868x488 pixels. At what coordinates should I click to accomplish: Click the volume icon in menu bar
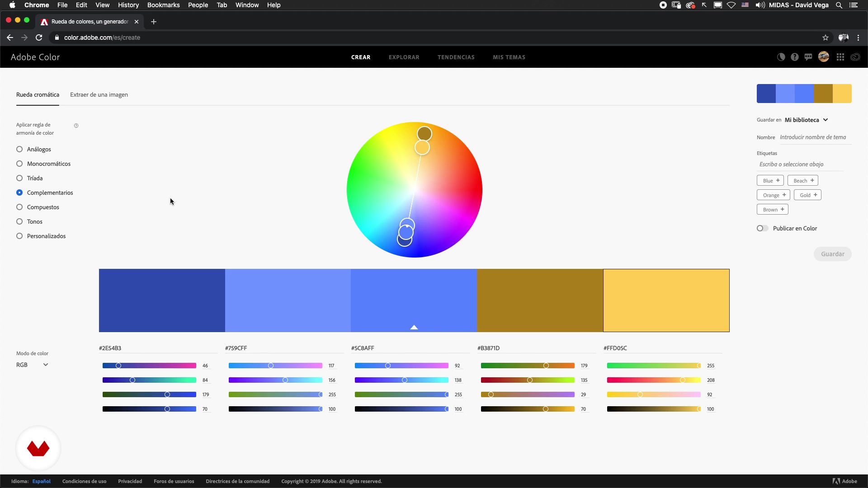point(760,5)
